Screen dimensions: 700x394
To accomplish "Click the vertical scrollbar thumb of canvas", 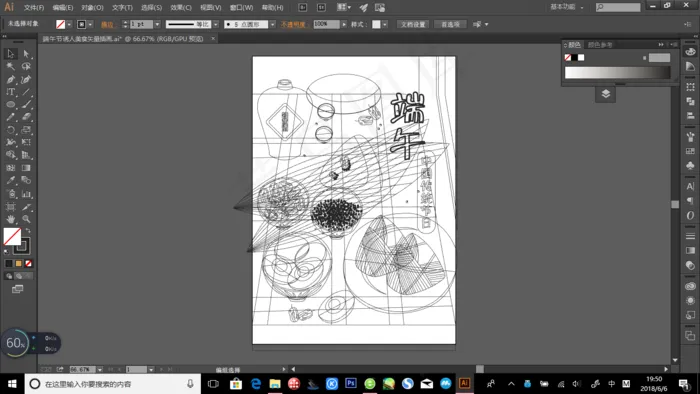I will point(675,204).
